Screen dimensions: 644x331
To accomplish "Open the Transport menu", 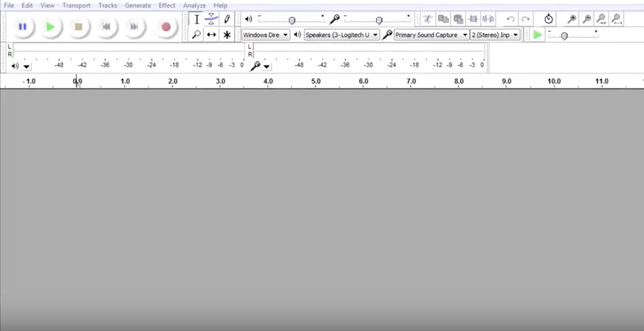I will [x=76, y=5].
